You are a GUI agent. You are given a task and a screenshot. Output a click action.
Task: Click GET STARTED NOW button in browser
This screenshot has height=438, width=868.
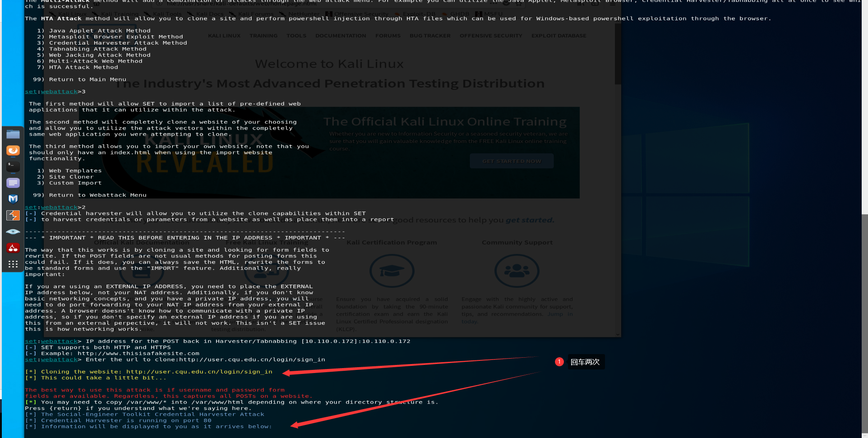(512, 161)
